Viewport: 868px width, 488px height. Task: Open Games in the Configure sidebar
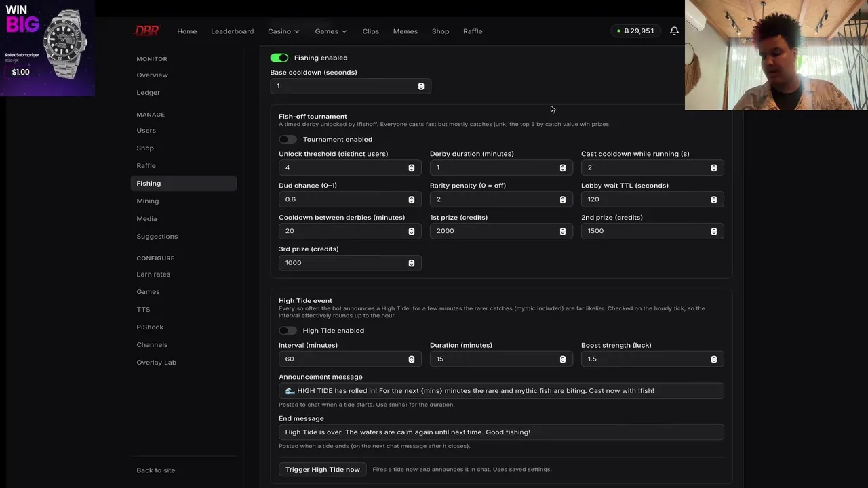148,291
